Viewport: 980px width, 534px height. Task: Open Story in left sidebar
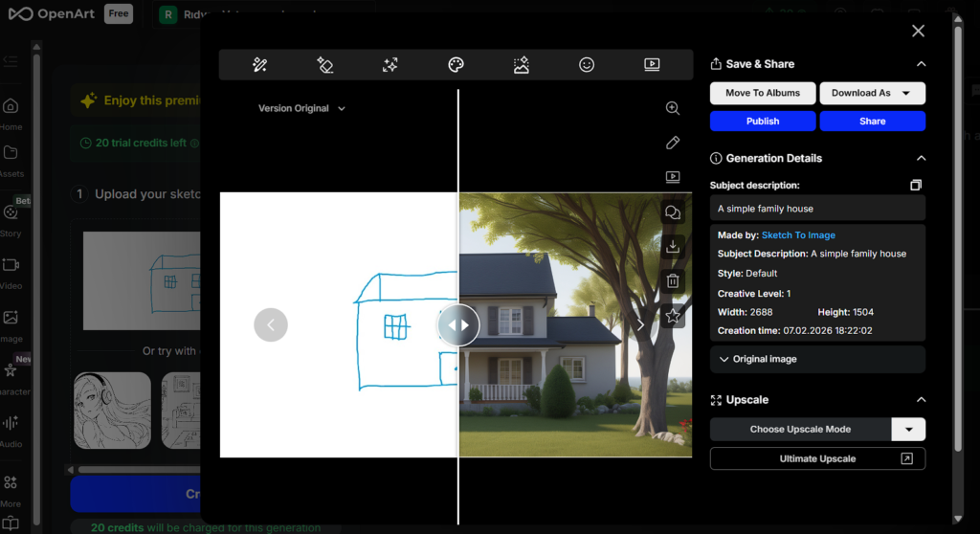pos(11,220)
